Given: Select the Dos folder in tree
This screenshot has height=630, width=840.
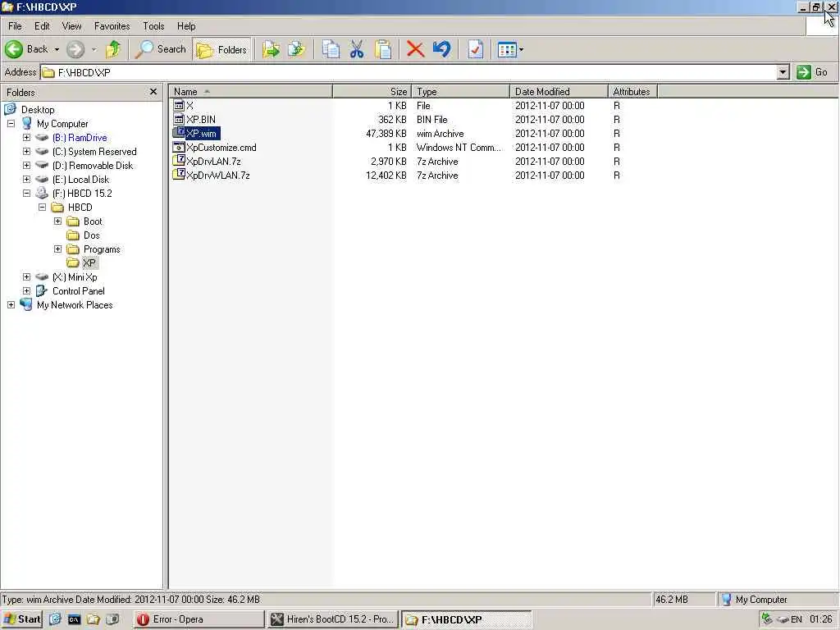Looking at the screenshot, I should (91, 235).
